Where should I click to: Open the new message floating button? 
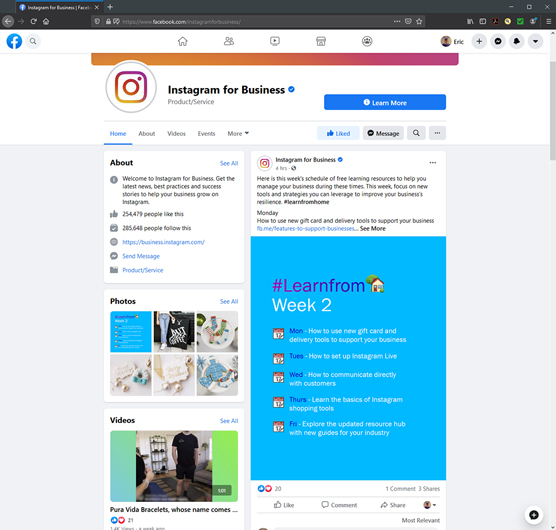click(x=534, y=515)
